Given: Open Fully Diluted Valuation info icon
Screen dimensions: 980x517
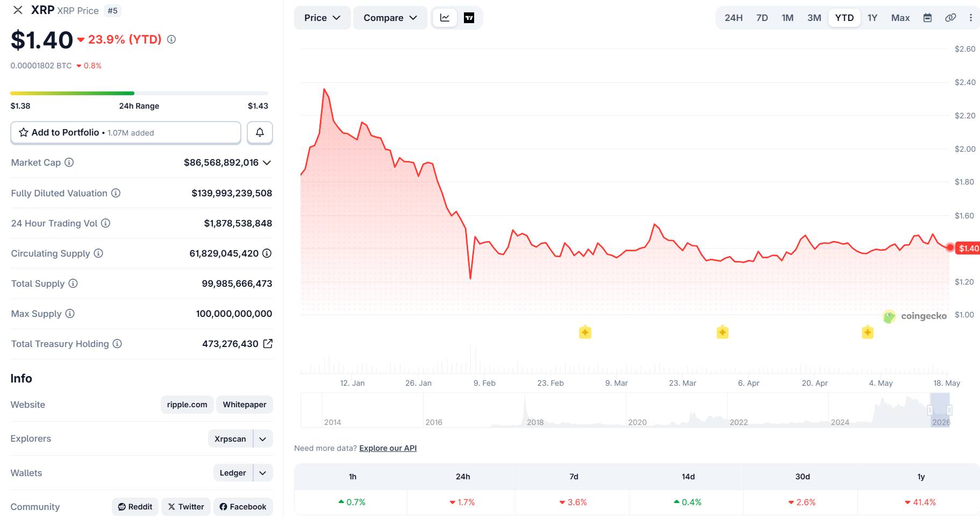Looking at the screenshot, I should click(x=116, y=193).
